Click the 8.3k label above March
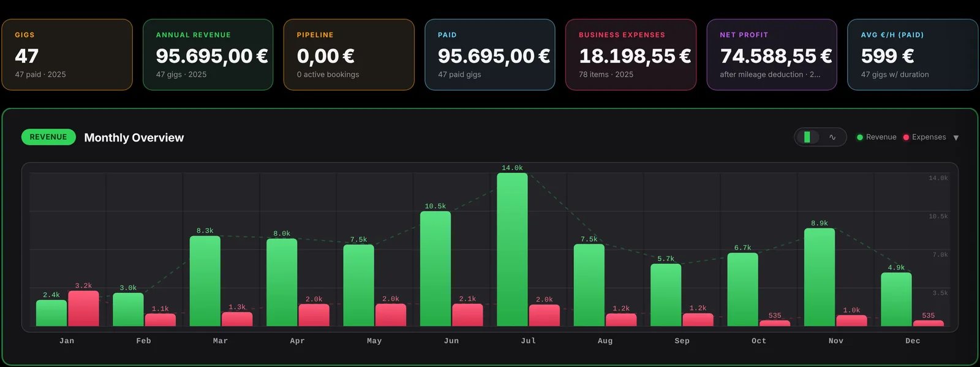 (x=205, y=231)
